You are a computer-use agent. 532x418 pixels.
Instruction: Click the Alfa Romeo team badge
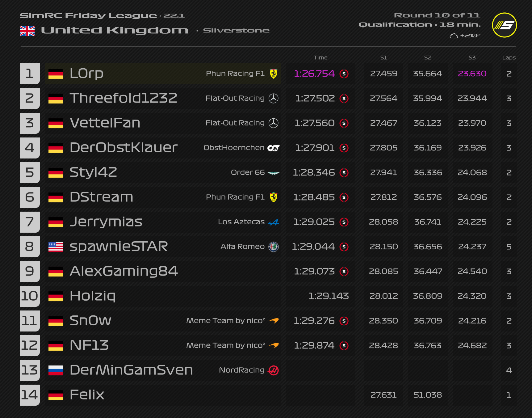coord(274,247)
